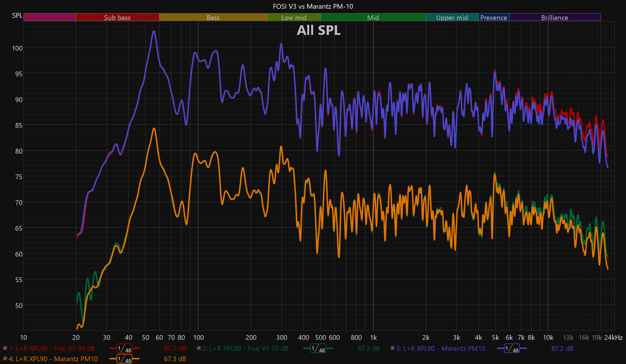Click red 1/48 smoothing icon for trace 1
The width and height of the screenshot is (626, 364).
coord(124,349)
